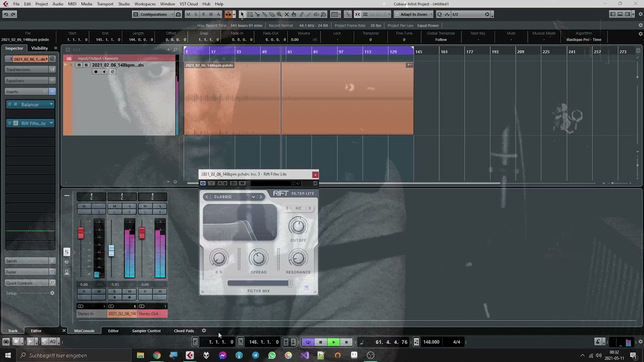Click the Rift CUTOFF knob
This screenshot has width=644, height=362.
click(x=298, y=226)
